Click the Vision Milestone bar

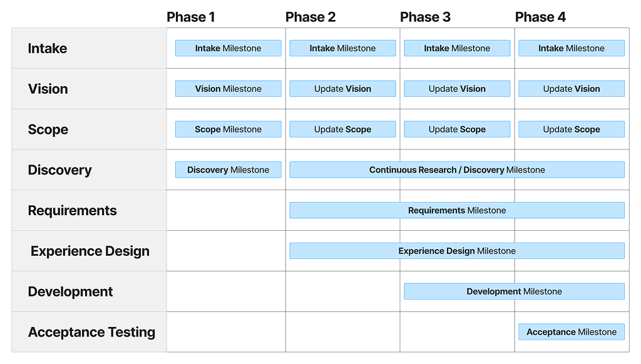228,89
